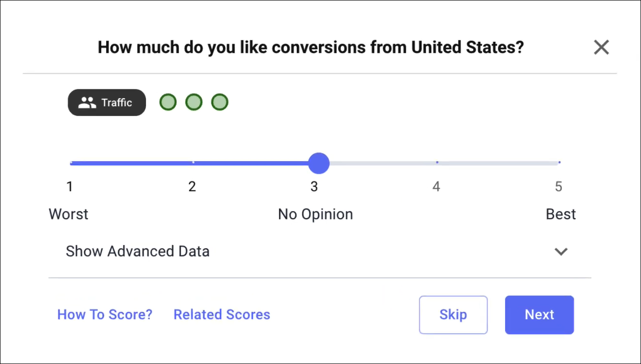Image resolution: width=641 pixels, height=364 pixels.
Task: Click the first green circle indicator
Action: tap(168, 102)
